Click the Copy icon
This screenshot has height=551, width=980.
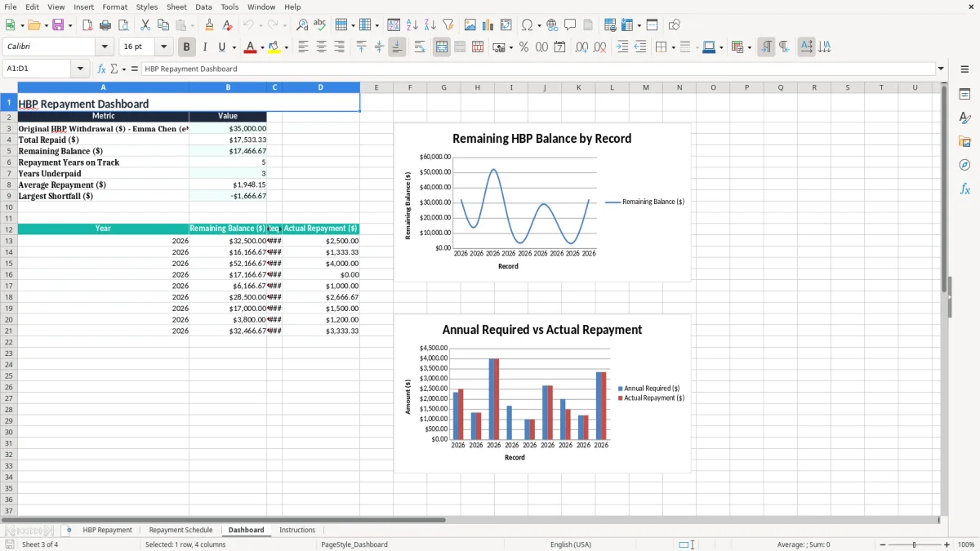point(163,25)
